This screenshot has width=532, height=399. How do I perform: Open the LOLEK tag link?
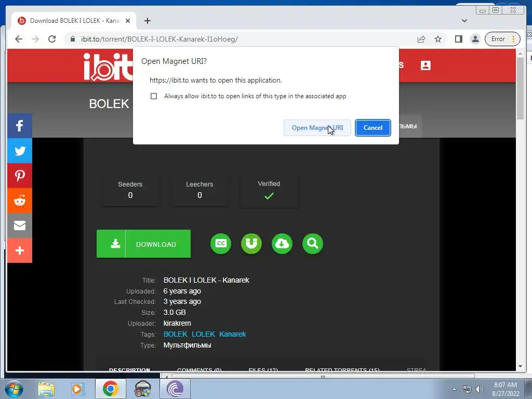coord(203,334)
